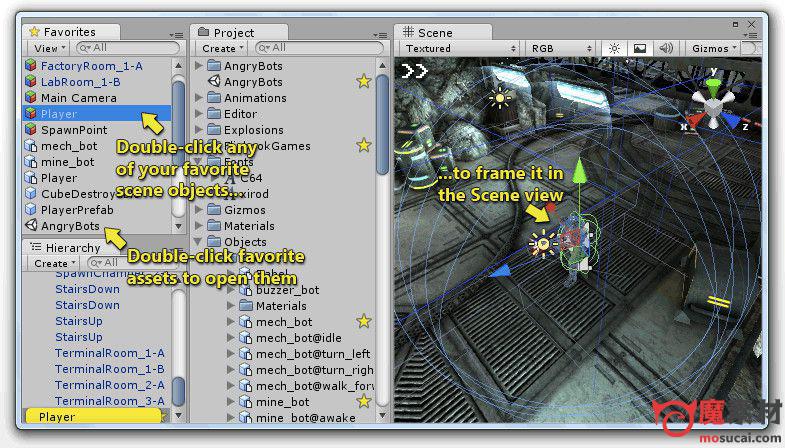Click the blue move handle arrow left of Player

(499, 271)
